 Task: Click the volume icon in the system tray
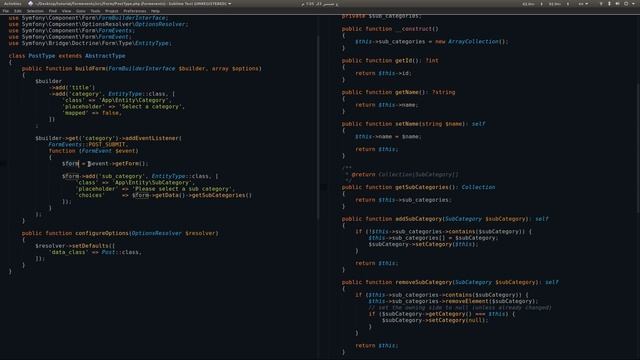click(x=618, y=4)
